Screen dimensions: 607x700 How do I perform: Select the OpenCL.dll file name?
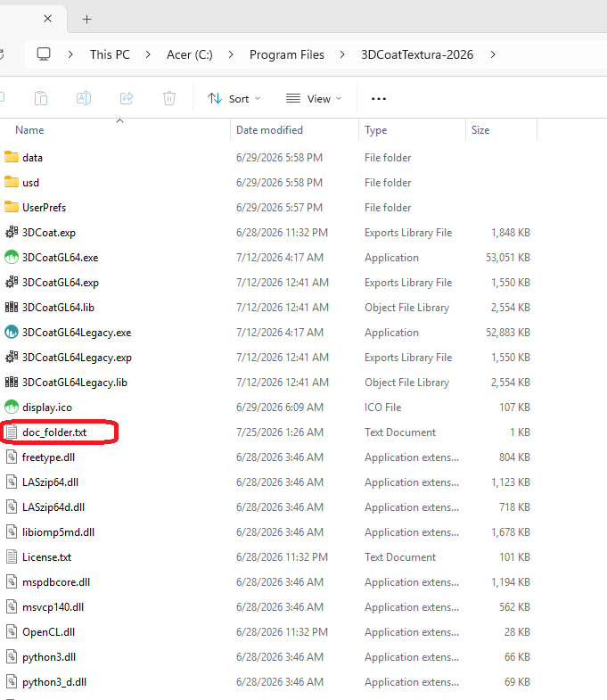click(x=49, y=632)
